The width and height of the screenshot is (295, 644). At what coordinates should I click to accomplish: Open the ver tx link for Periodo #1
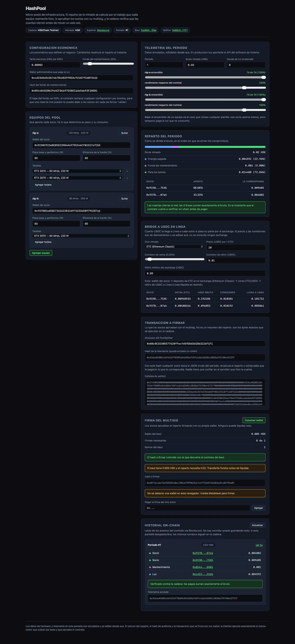[259, 545]
